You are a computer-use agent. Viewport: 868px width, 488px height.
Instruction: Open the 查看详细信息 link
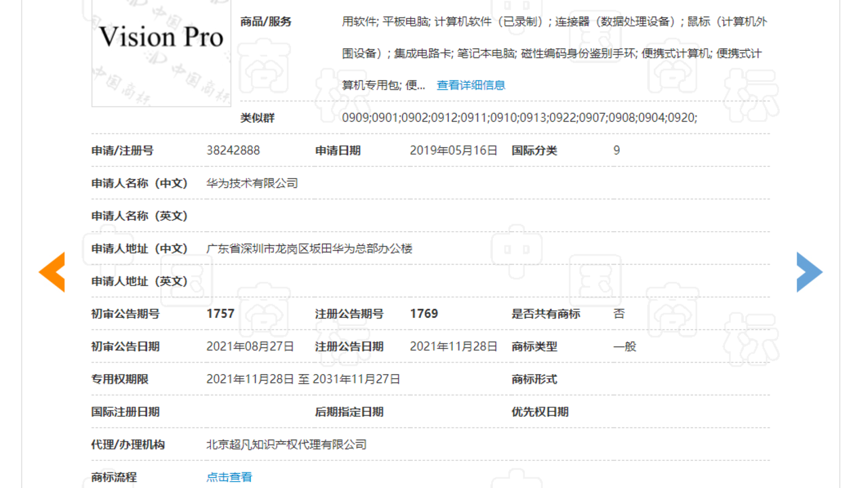[x=471, y=85]
